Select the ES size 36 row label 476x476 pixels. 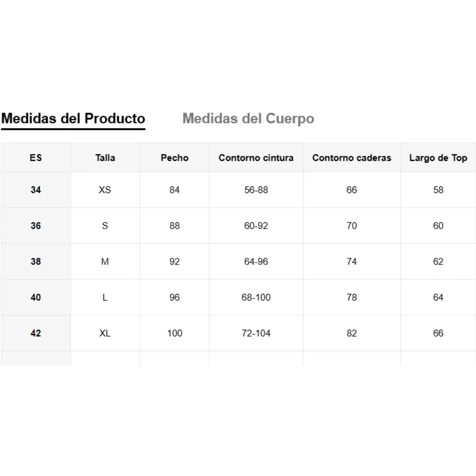click(x=36, y=226)
